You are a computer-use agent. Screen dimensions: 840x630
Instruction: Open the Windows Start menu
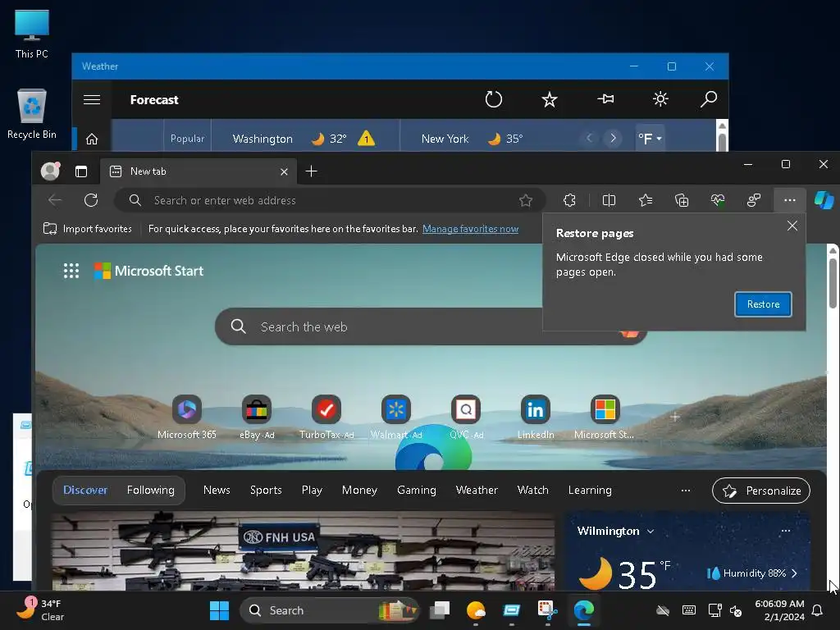point(219,610)
